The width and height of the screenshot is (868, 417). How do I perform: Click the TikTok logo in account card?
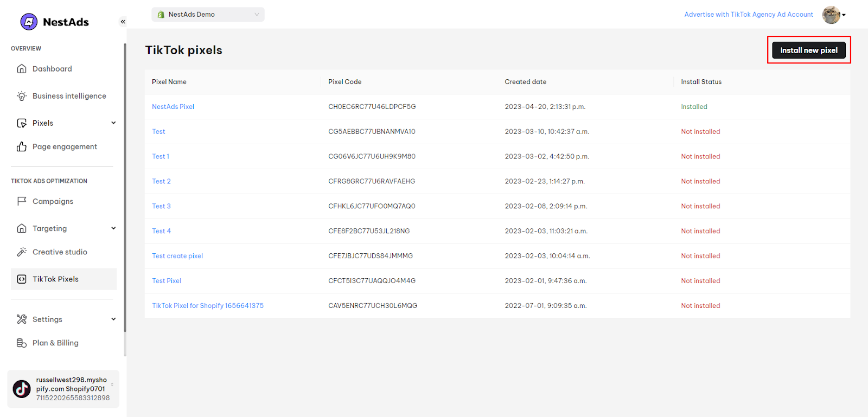pos(22,389)
